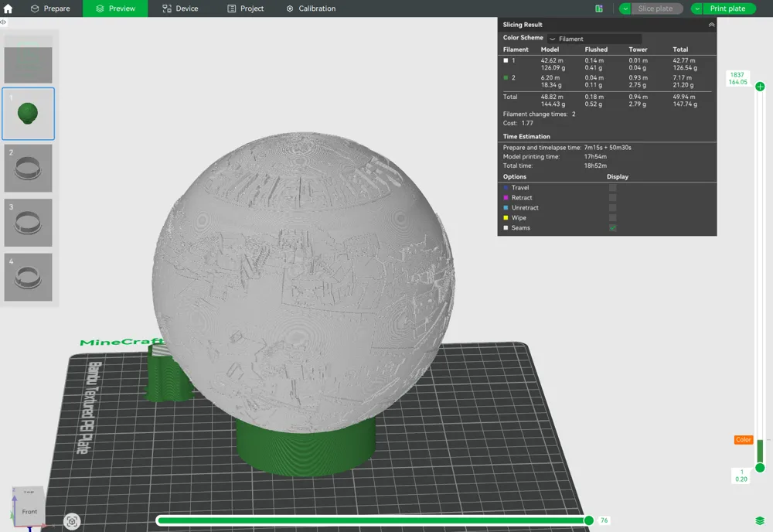Click the Travel purple color indicator
The width and height of the screenshot is (773, 532).
tap(506, 187)
